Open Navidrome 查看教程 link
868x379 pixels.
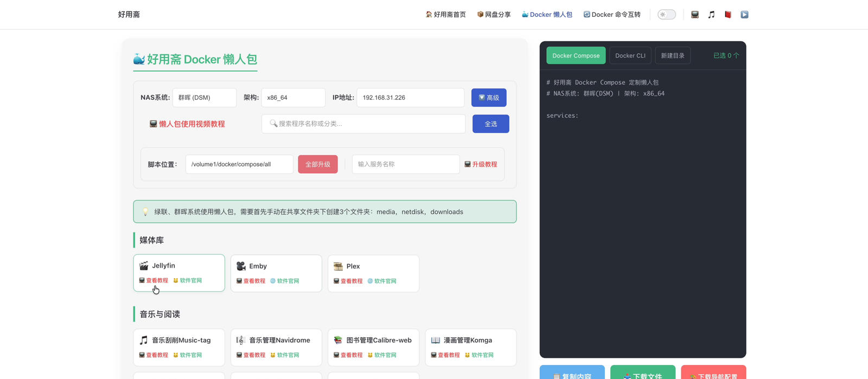(x=251, y=355)
